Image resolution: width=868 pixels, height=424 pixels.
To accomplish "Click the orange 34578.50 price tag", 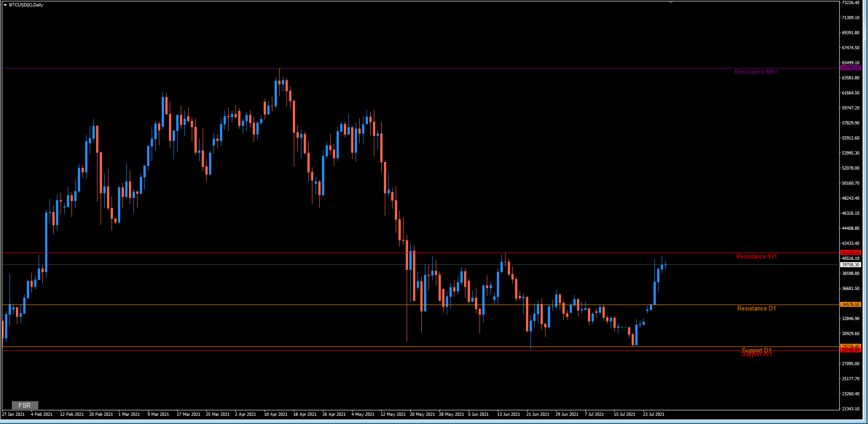I will (850, 305).
